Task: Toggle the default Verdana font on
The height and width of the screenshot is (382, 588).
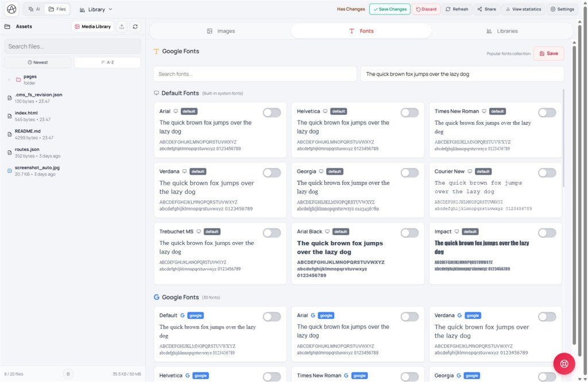Action: click(272, 173)
